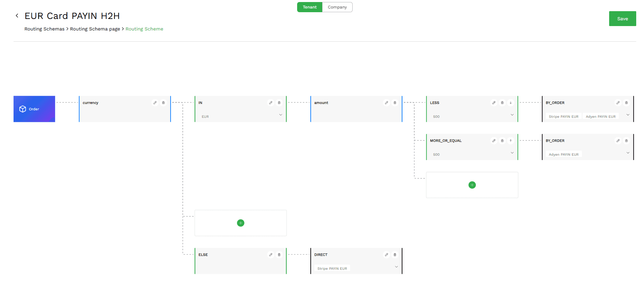Delete the amount node
The image size is (644, 287).
pyautogui.click(x=395, y=103)
